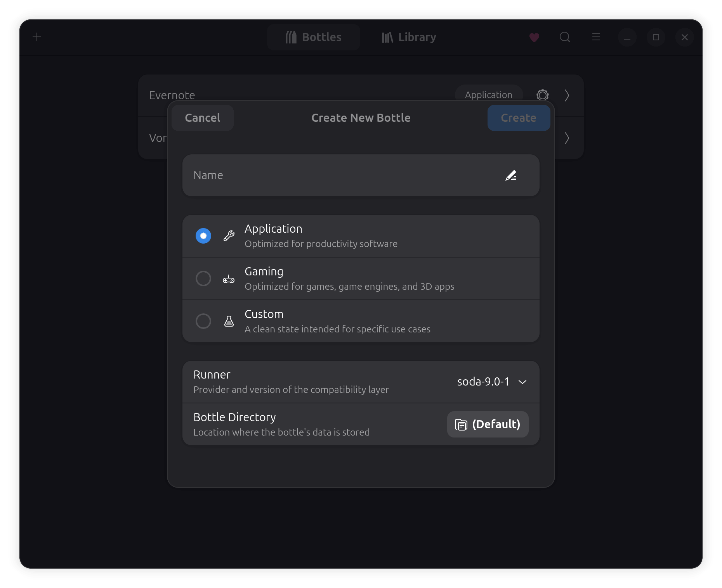
Task: Click the flask icon for Custom
Action: [229, 321]
